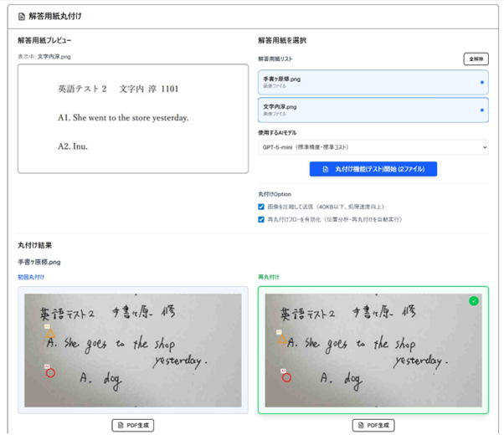504x435 pixels.
Task: Generate PDF for 初回丸付け result
Action: coord(132,425)
